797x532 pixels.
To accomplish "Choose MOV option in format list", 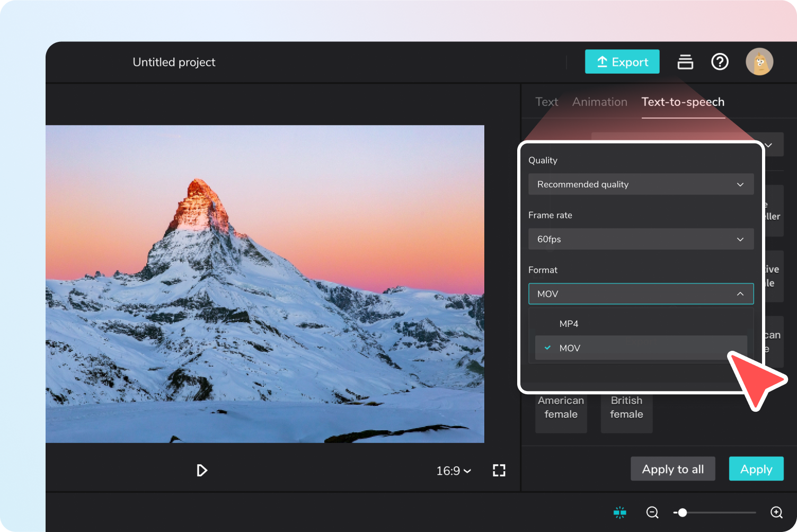I will pos(641,348).
